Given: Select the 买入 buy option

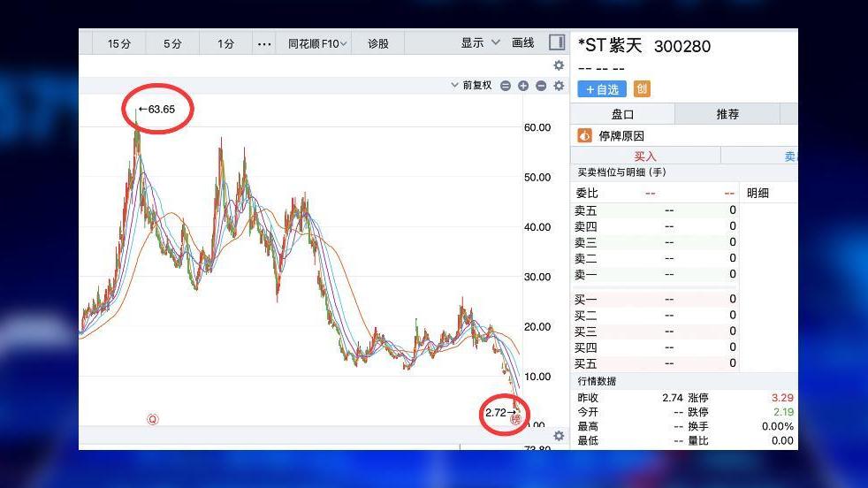Looking at the screenshot, I should [x=645, y=156].
